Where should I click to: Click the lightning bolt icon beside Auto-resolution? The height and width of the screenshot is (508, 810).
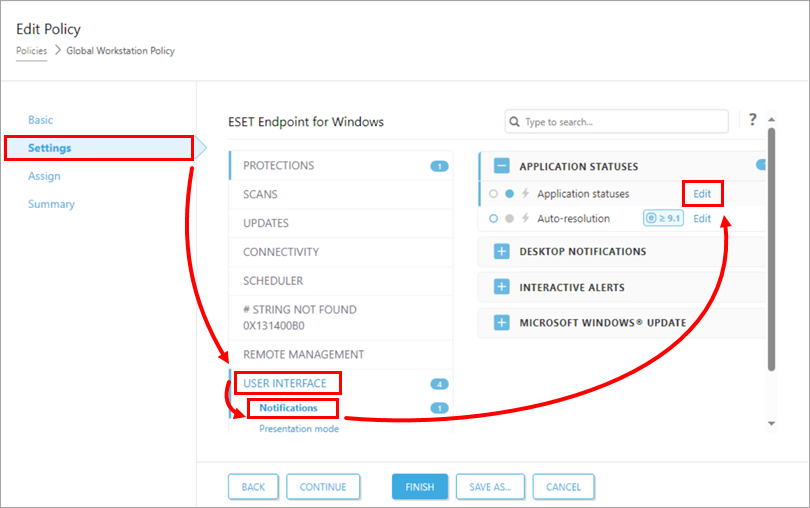(526, 219)
